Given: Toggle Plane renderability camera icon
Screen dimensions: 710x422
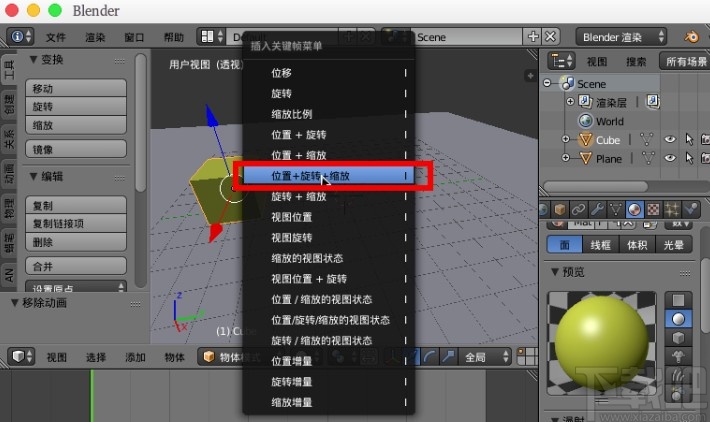Looking at the screenshot, I should (705, 158).
